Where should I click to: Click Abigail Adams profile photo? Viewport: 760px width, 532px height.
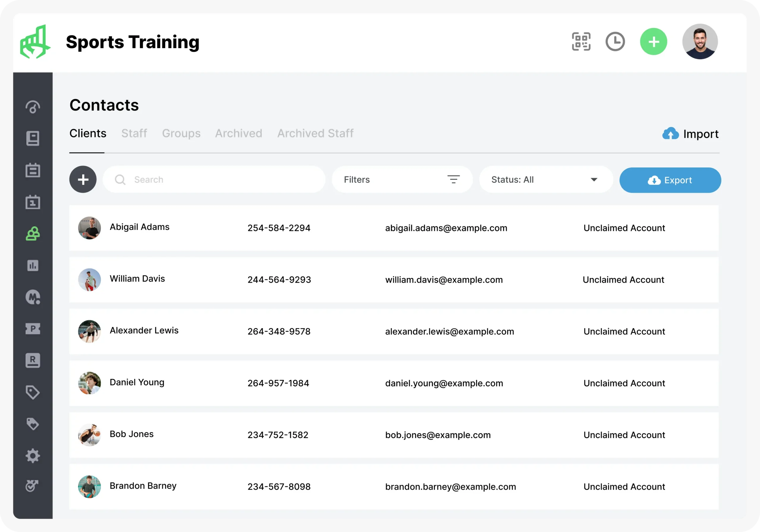(x=89, y=228)
